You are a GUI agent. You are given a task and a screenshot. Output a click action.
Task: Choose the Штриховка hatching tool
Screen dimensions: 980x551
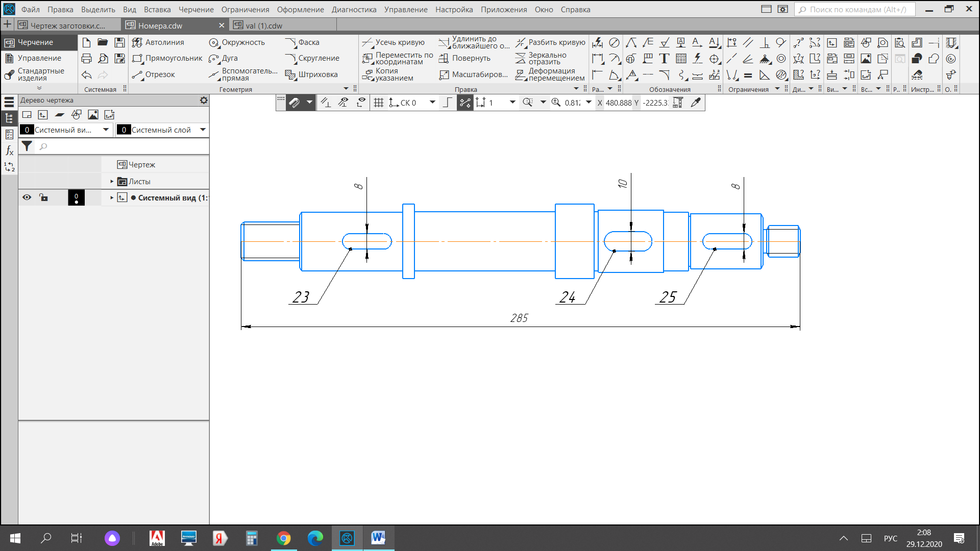311,74
